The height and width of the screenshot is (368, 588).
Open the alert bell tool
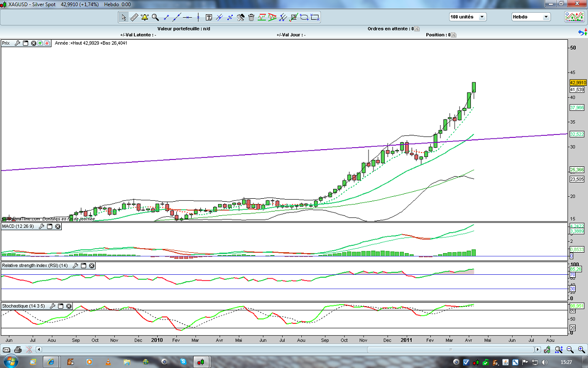(145, 17)
